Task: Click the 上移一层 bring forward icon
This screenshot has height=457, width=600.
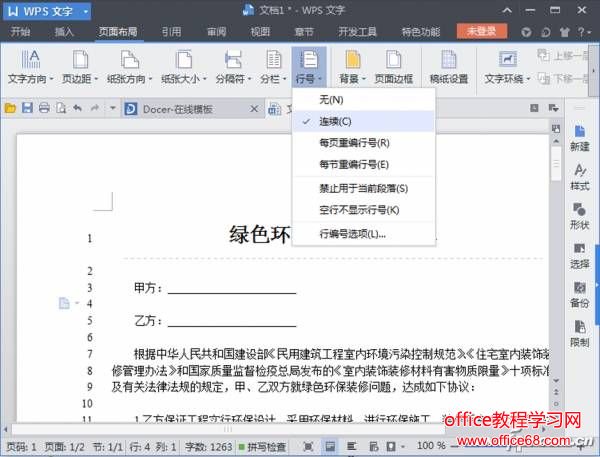Action: pyautogui.click(x=543, y=55)
